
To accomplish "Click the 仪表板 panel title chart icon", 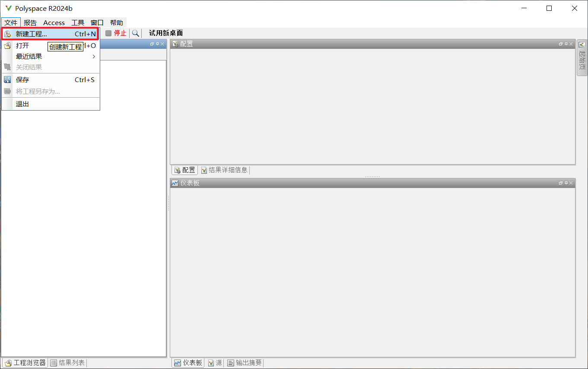I will [175, 183].
